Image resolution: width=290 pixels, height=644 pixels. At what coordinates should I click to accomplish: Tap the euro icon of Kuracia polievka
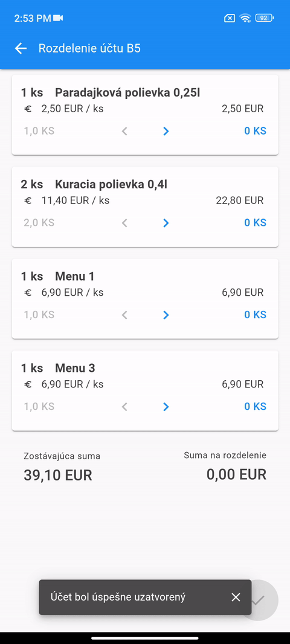(x=28, y=201)
